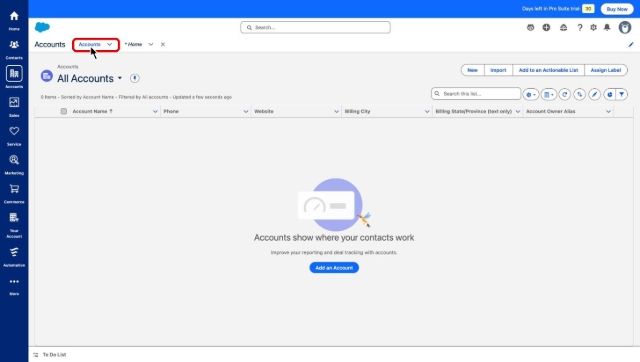
Task: Click the Assign Label button
Action: pos(606,70)
